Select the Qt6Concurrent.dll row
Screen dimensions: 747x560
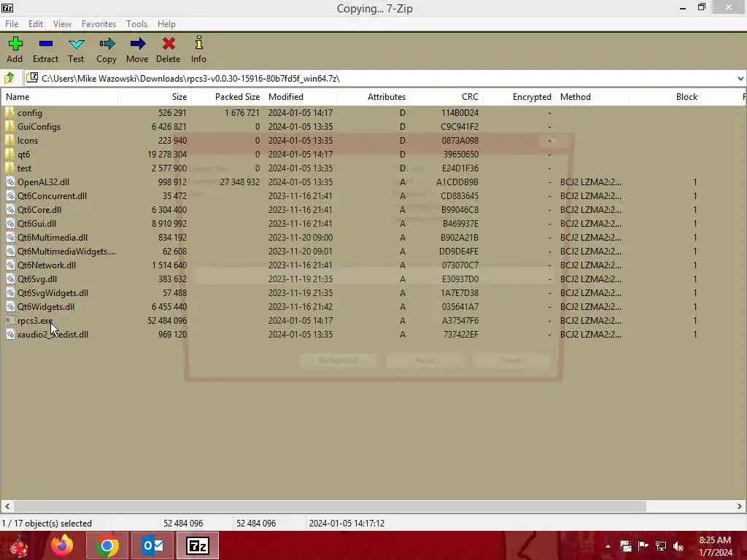(373, 195)
